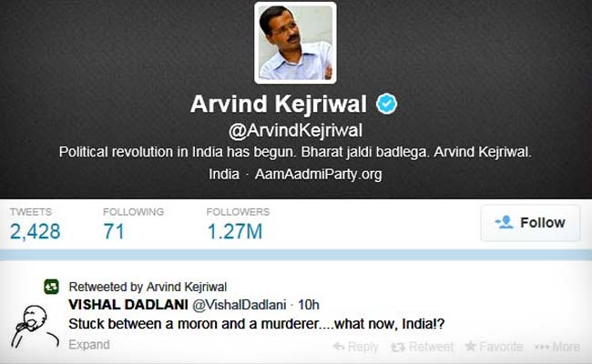This screenshot has height=364, width=592.
Task: Open the 1.27M Followers list
Action: 238,224
